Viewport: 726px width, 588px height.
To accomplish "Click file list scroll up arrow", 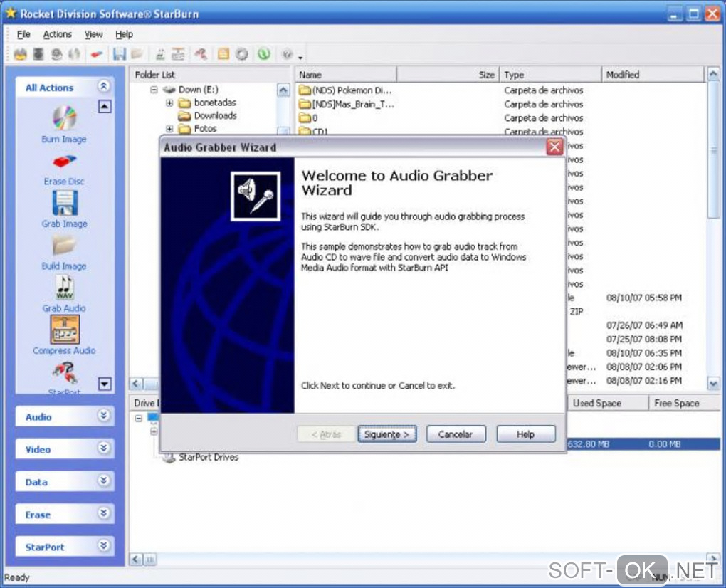I will 713,73.
